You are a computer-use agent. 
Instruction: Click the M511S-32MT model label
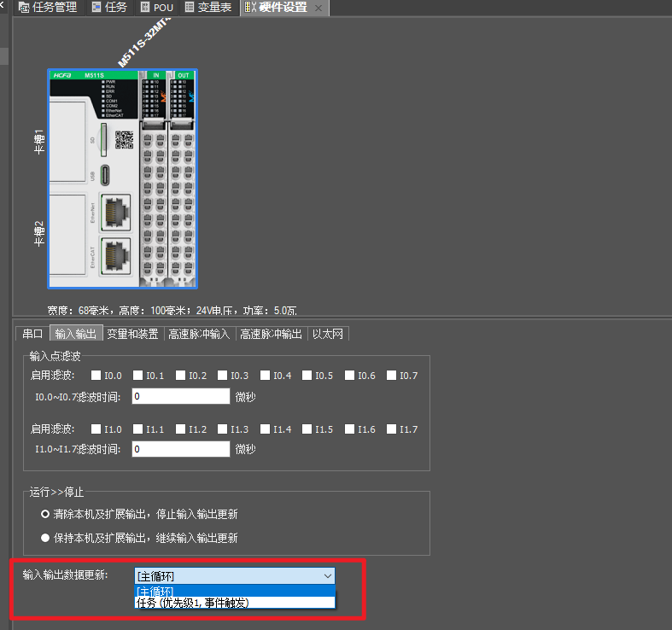coord(144,43)
